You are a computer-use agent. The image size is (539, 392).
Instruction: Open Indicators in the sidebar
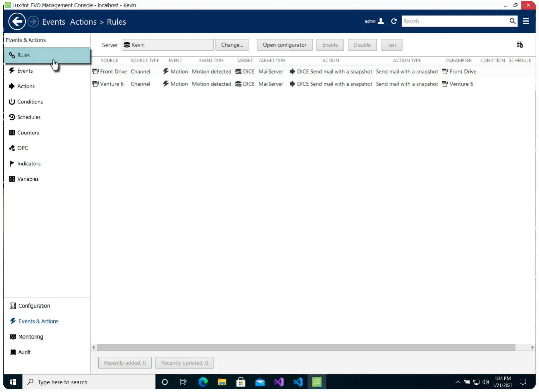click(47, 163)
